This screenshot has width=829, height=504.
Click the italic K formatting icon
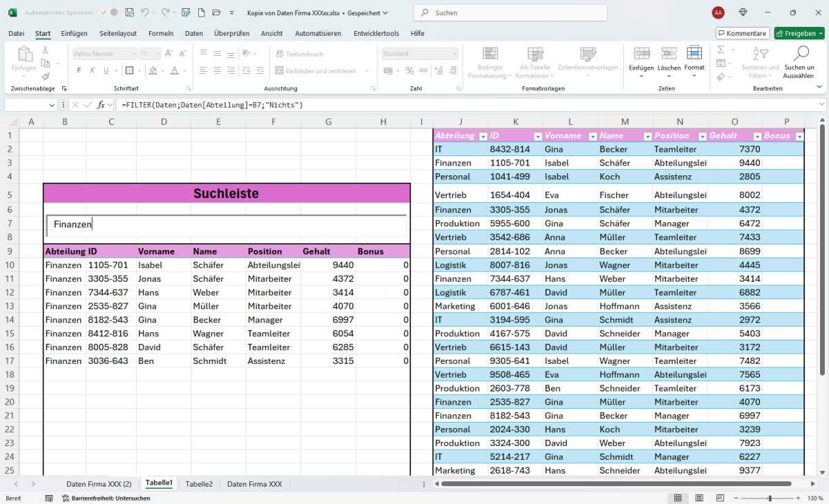[x=93, y=70]
